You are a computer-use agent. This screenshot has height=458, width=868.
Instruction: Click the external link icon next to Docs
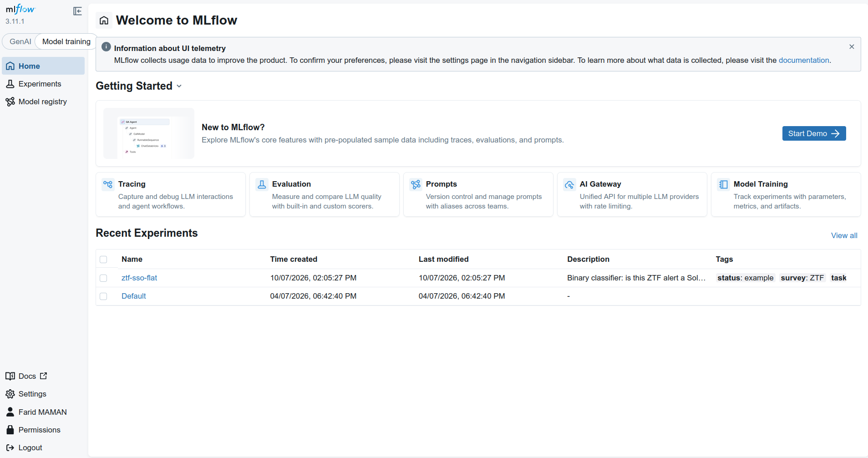coord(44,376)
